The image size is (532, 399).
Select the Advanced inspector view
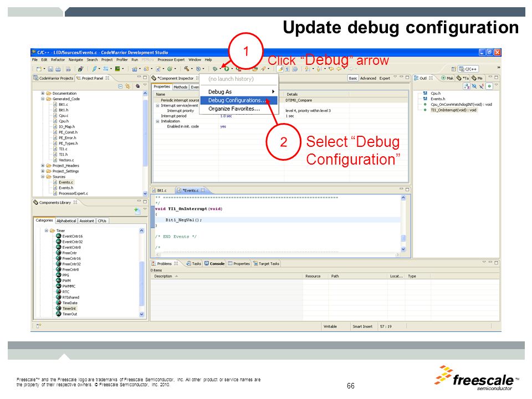[x=368, y=78]
